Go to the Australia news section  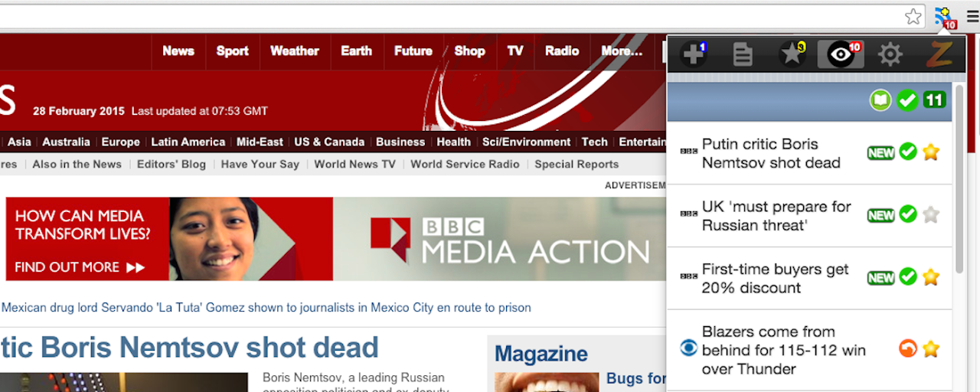(66, 142)
